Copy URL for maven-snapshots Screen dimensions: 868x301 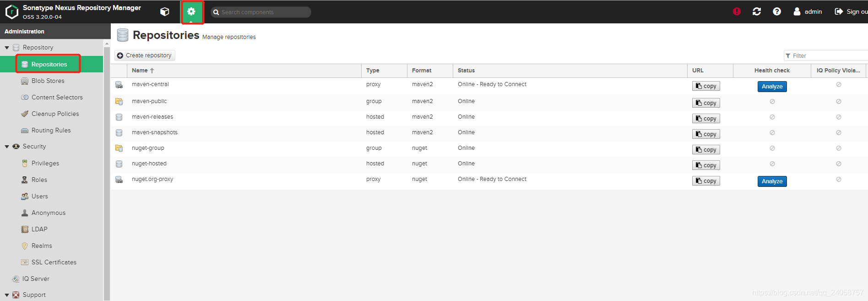pos(706,134)
